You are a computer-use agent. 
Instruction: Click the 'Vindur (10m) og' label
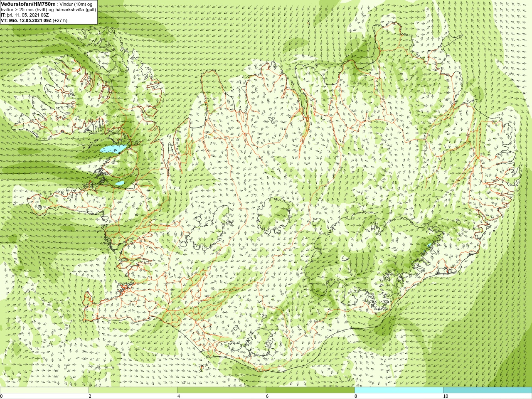[76, 4]
